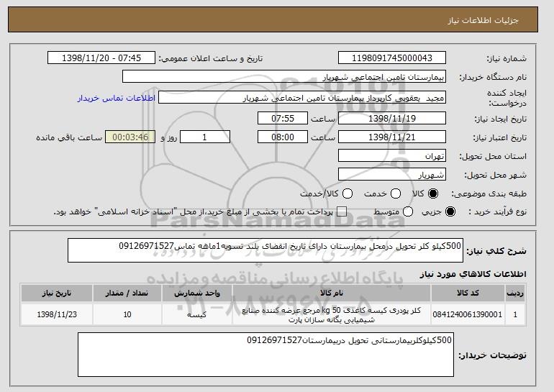The height and width of the screenshot is (392, 554).
Task: Click the توضیحات خریدار text area
Action: (x=265, y=355)
